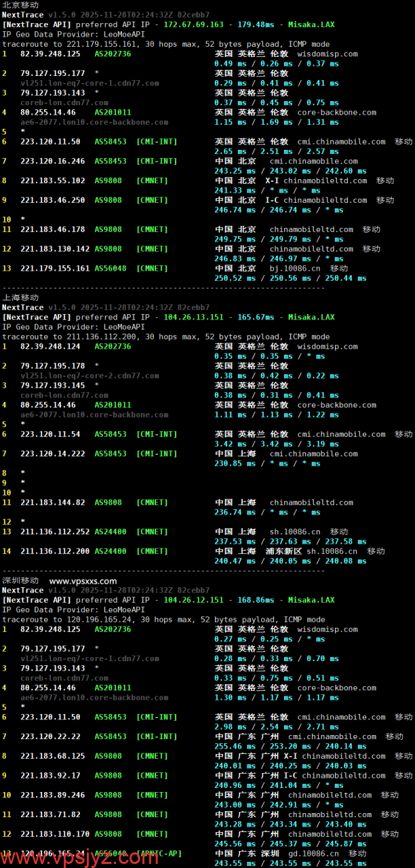The image size is (415, 868).
Task: Select the 243.25 ms / 243.02 ms / 242.60 ms timings
Action: (x=290, y=172)
